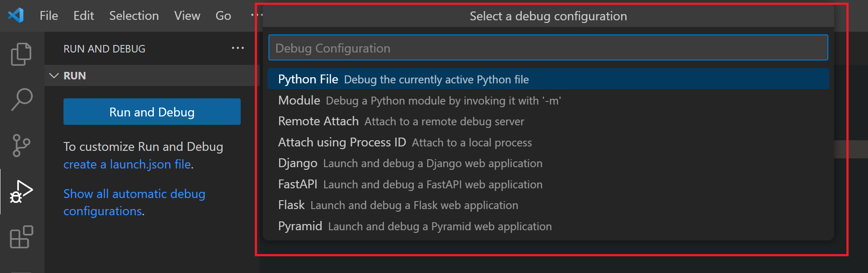Screen dimensions: 868x273
Task: Select the Django debug configuration
Action: coord(548,163)
